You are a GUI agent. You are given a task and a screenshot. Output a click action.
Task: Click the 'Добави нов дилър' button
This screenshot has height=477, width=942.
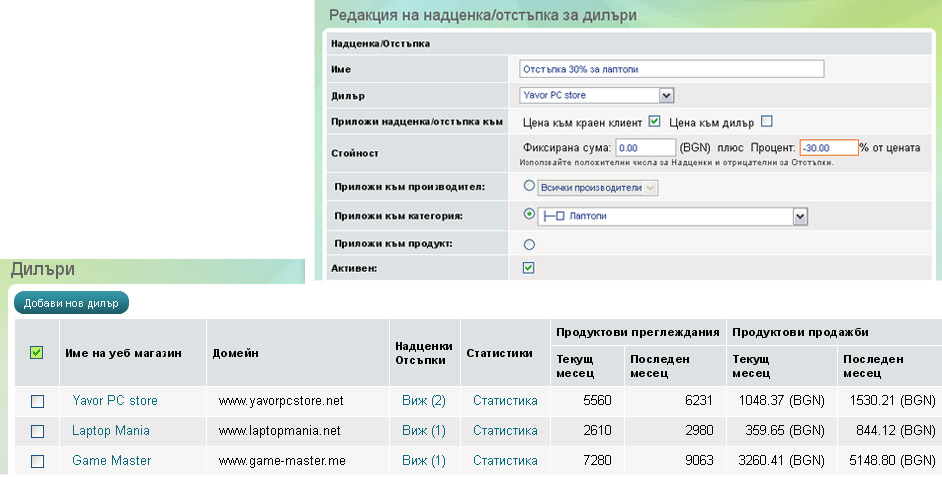click(71, 303)
